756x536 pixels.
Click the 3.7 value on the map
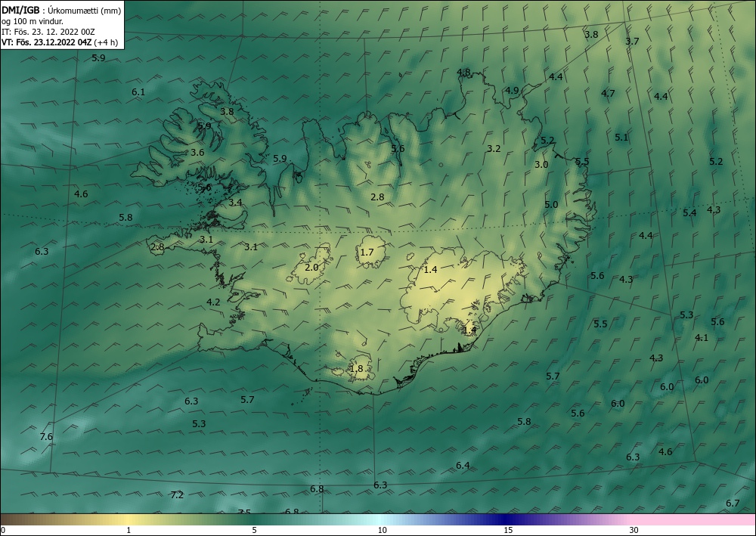632,41
